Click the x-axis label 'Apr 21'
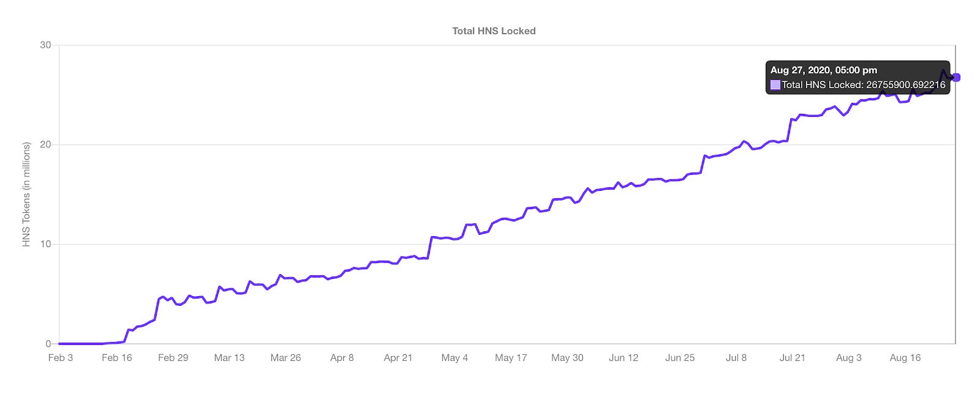Screen dimensions: 980x394 tap(398, 358)
